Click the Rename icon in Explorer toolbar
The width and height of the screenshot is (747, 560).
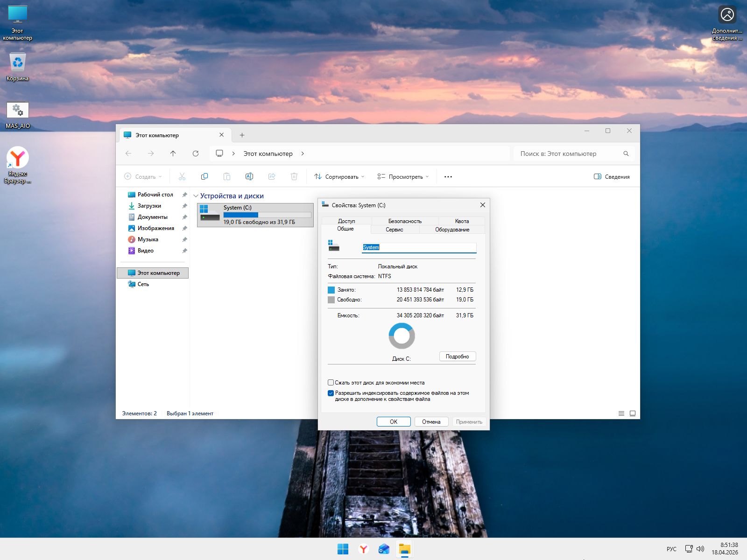coord(249,176)
